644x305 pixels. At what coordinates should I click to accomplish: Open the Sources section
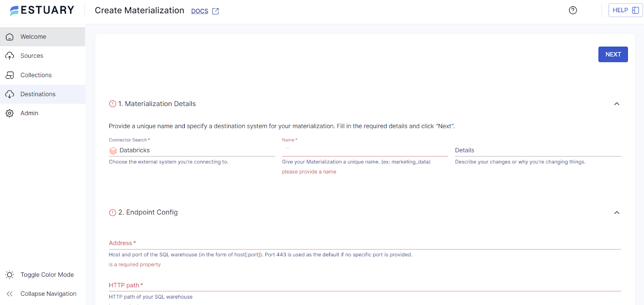(x=43, y=56)
